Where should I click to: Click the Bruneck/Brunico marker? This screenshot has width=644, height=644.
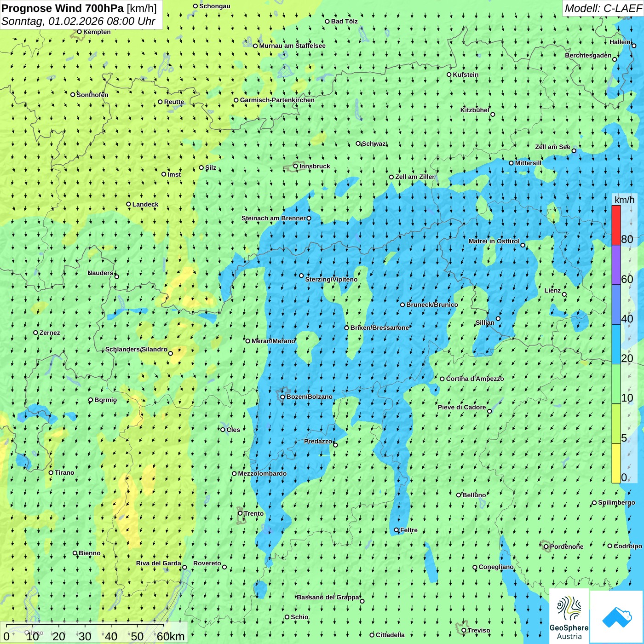coord(402,305)
